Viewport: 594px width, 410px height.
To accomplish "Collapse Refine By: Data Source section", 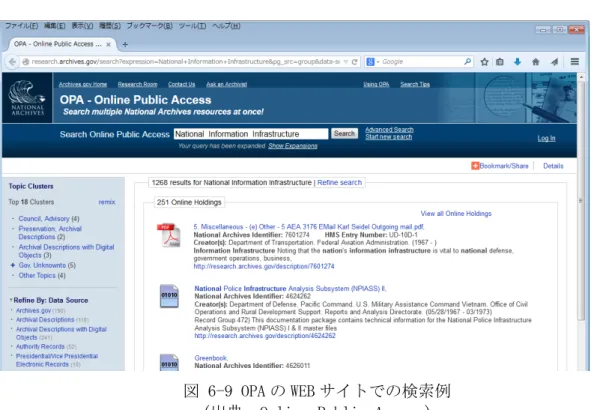I will (11, 300).
